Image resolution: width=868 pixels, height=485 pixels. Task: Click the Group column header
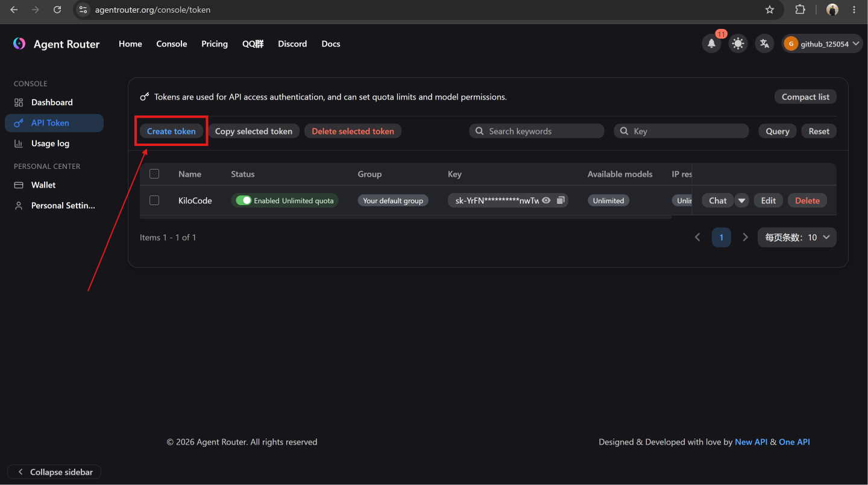(x=370, y=174)
